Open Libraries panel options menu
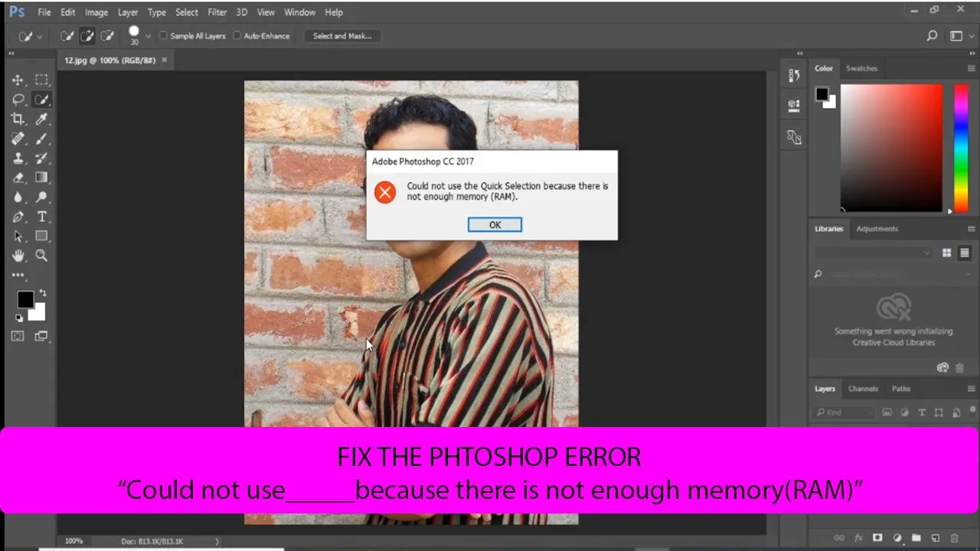Image resolution: width=980 pixels, height=551 pixels. coord(971,229)
